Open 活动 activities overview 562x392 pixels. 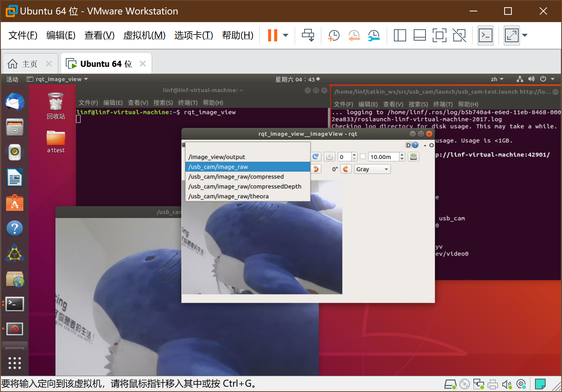(12, 79)
